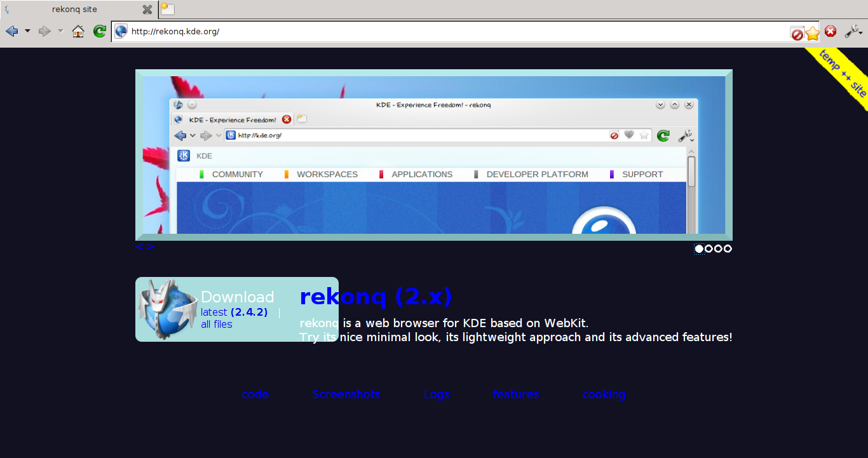Image resolution: width=868 pixels, height=458 pixels.
Task: Open the wrench tools menu
Action: pyautogui.click(x=853, y=31)
